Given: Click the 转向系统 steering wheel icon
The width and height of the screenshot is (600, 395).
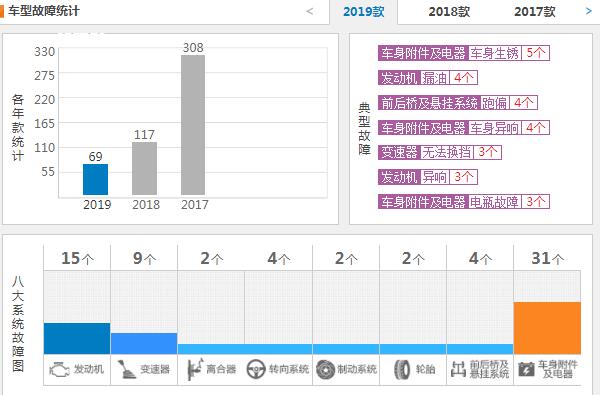Looking at the screenshot, I should tap(256, 369).
